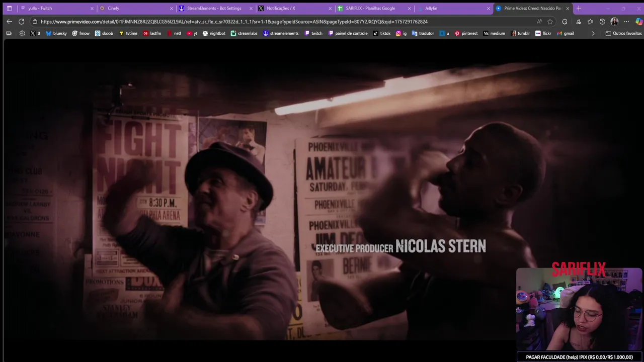The height and width of the screenshot is (362, 644).
Task: Open the nightbot bookmark
Action: pyautogui.click(x=214, y=33)
